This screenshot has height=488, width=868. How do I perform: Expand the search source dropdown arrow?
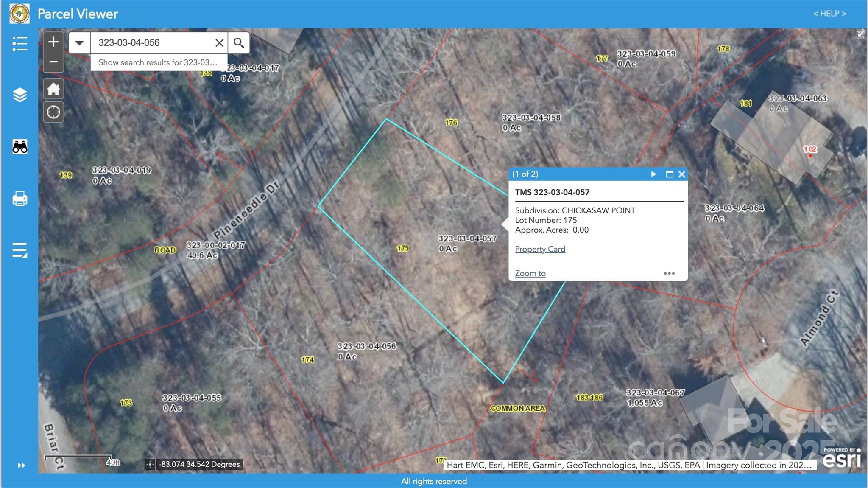click(79, 43)
